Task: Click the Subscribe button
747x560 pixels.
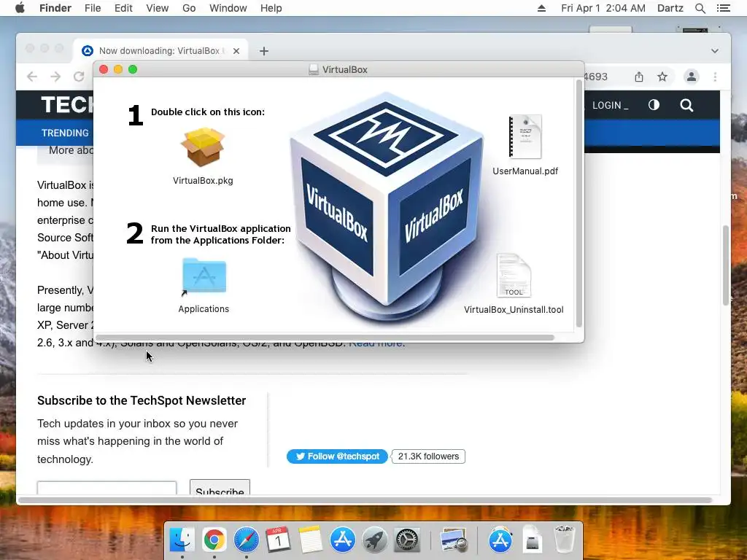Action: tap(220, 488)
